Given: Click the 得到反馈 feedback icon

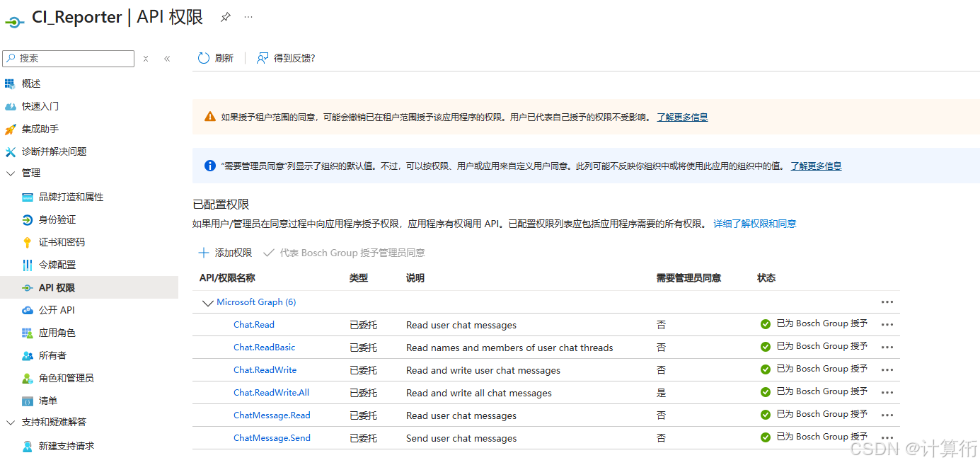Looking at the screenshot, I should point(263,58).
